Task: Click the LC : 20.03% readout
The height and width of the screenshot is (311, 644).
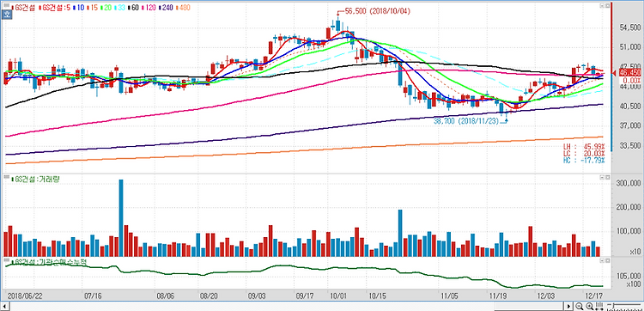Action: click(x=584, y=153)
